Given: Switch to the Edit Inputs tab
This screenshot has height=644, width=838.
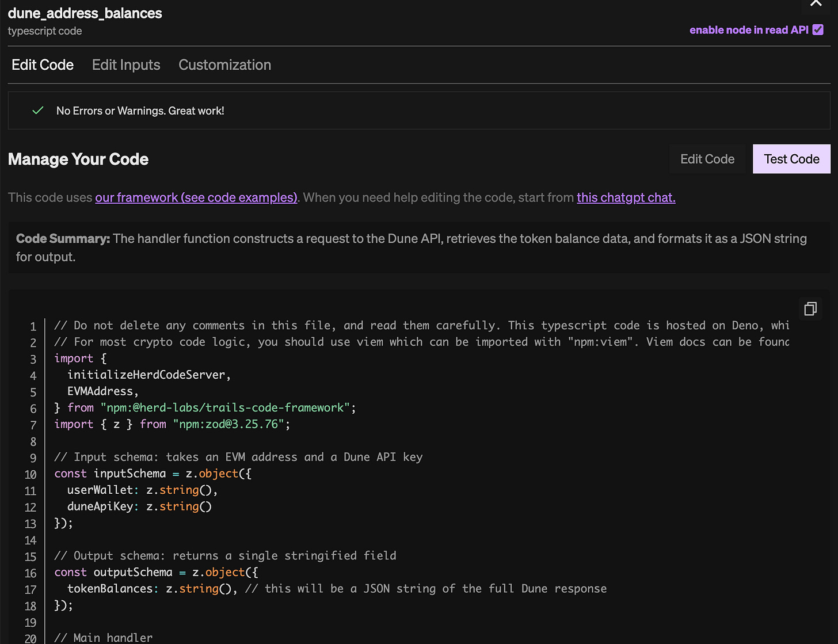Looking at the screenshot, I should click(x=126, y=65).
